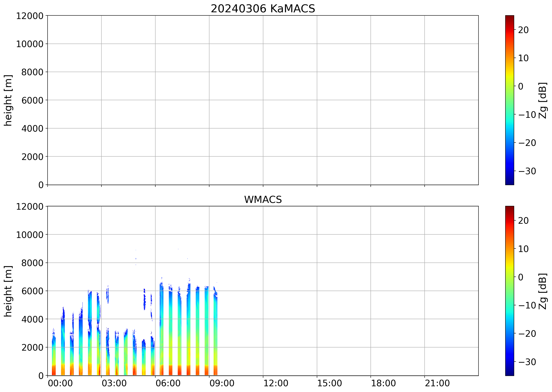Click the top panel 'height [m]' axis label
The width and height of the screenshot is (552, 392).
tap(8, 100)
